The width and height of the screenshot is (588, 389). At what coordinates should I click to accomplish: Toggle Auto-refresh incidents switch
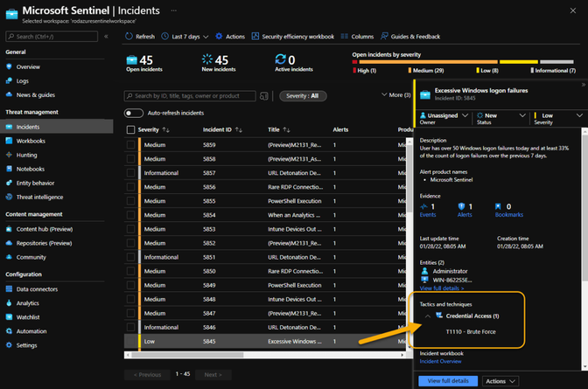pos(134,113)
